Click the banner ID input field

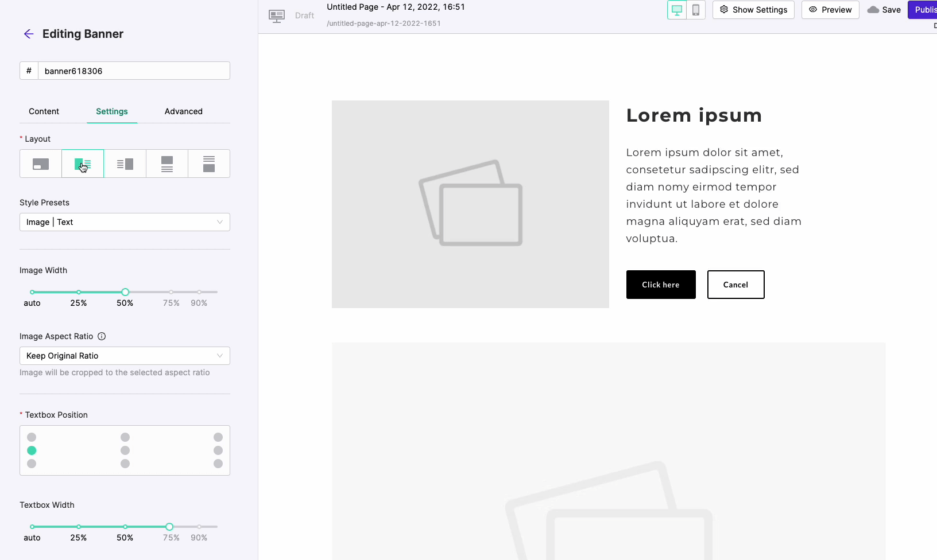[134, 71]
